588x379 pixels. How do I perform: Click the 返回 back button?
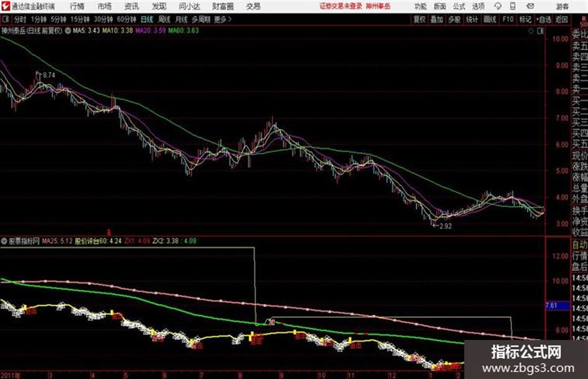point(561,19)
